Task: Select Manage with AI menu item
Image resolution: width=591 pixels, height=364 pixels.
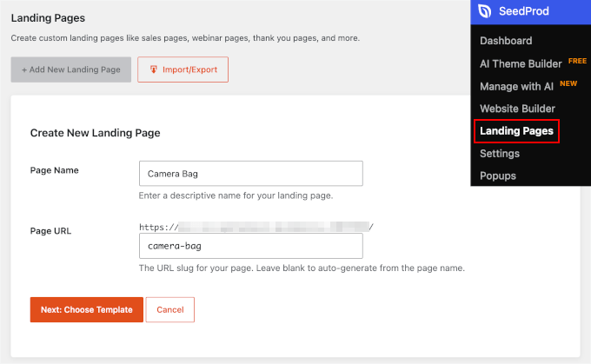Action: [516, 86]
